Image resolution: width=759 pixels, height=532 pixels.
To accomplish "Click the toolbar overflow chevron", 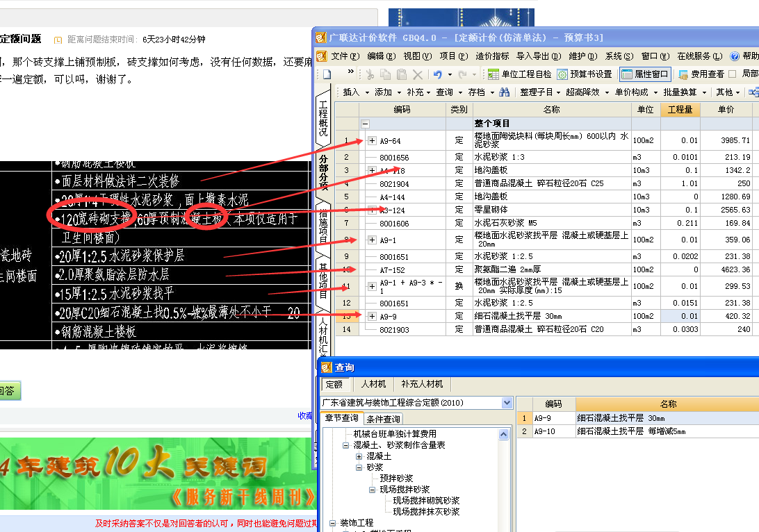I will [x=351, y=72].
